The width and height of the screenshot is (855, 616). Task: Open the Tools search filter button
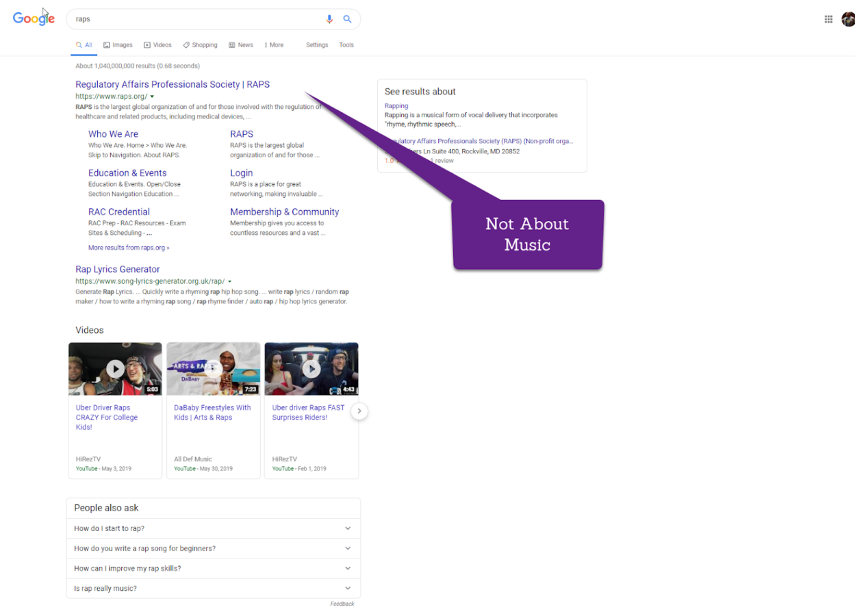[x=346, y=45]
